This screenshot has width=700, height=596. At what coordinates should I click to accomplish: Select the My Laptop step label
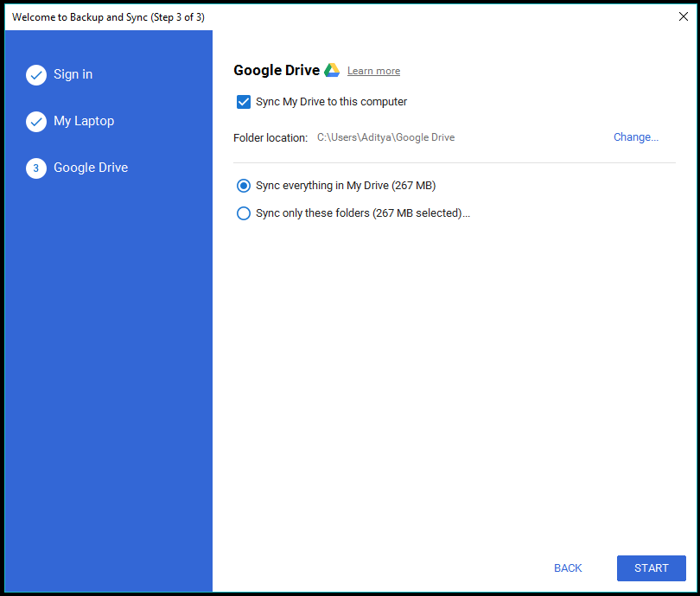[84, 121]
